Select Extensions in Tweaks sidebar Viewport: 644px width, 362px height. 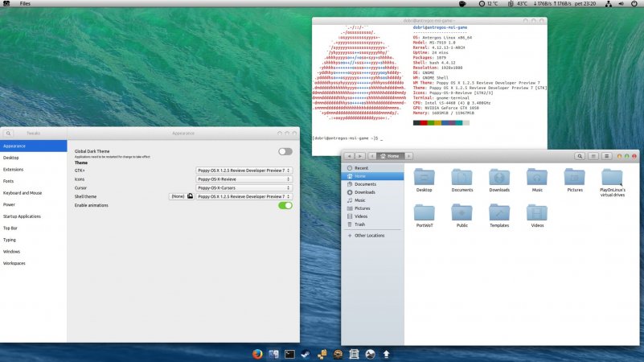pyautogui.click(x=33, y=169)
